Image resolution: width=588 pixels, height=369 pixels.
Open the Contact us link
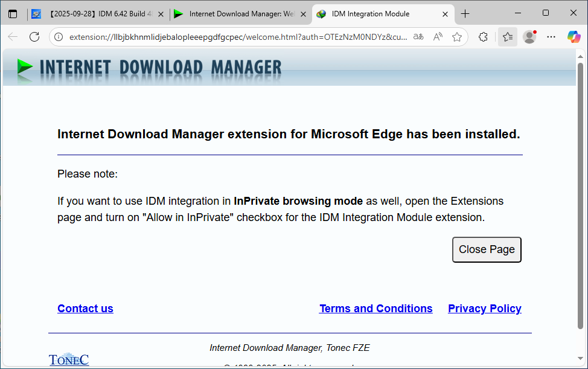click(x=85, y=309)
